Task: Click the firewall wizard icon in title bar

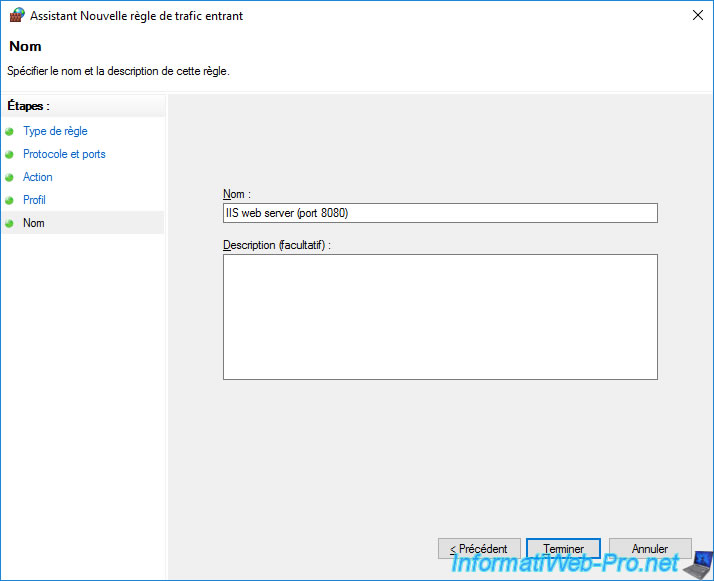Action: pos(17,15)
